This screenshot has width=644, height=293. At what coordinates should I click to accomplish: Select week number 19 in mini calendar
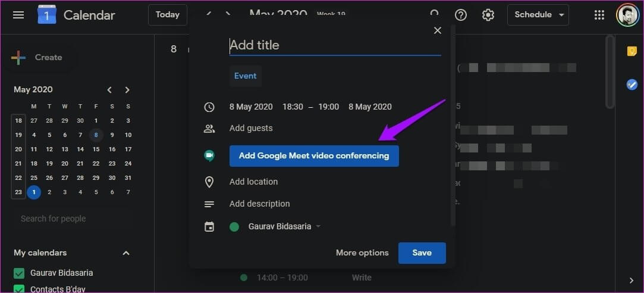18,135
